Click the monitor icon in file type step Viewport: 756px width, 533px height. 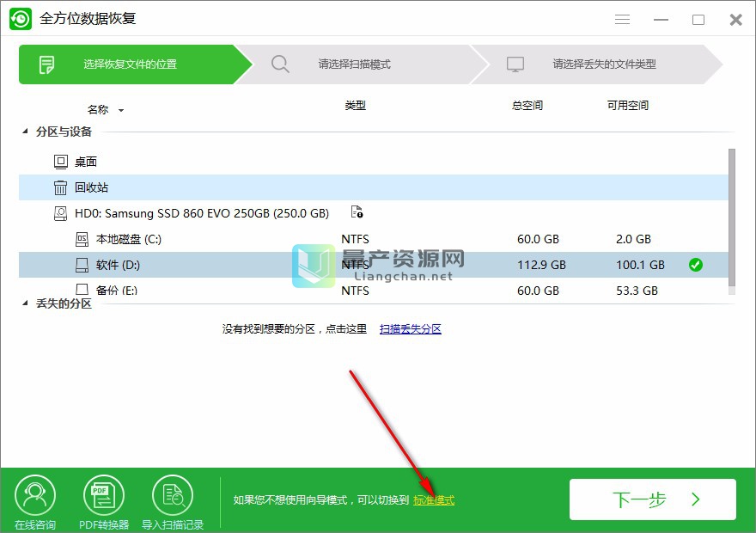tap(515, 64)
